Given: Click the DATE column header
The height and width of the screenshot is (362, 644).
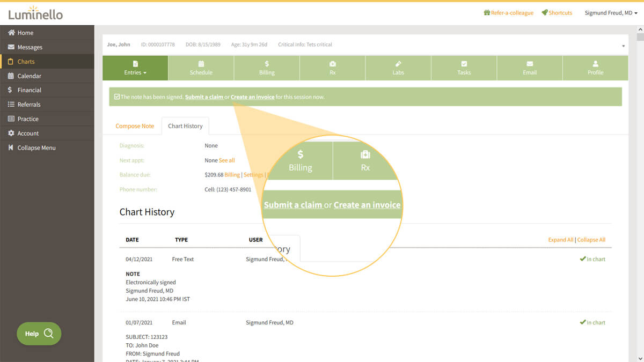Looking at the screenshot, I should 132,240.
